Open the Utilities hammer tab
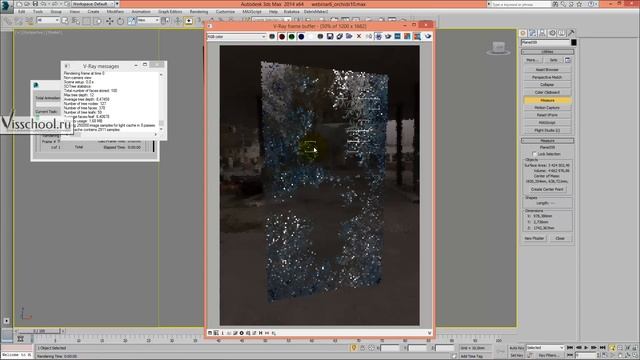The width and height of the screenshot is (640, 360). [x=571, y=33]
